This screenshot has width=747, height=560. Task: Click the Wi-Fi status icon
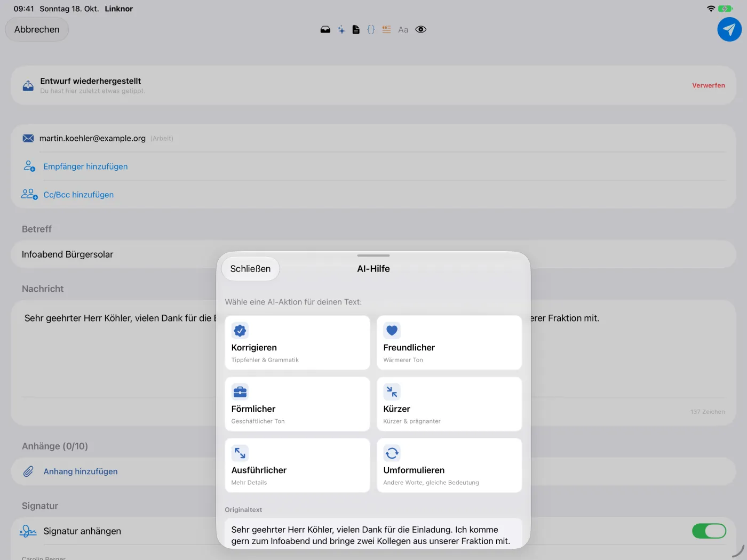pos(711,9)
